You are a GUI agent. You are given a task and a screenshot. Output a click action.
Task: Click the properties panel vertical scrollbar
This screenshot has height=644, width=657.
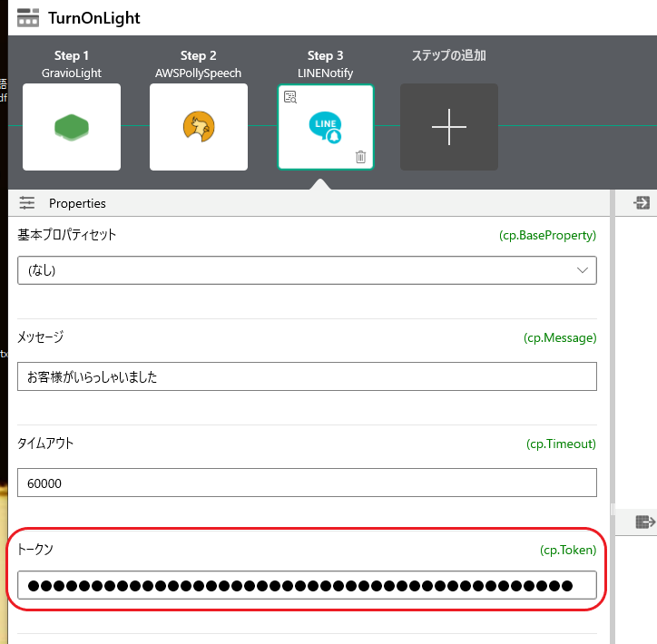click(x=613, y=416)
